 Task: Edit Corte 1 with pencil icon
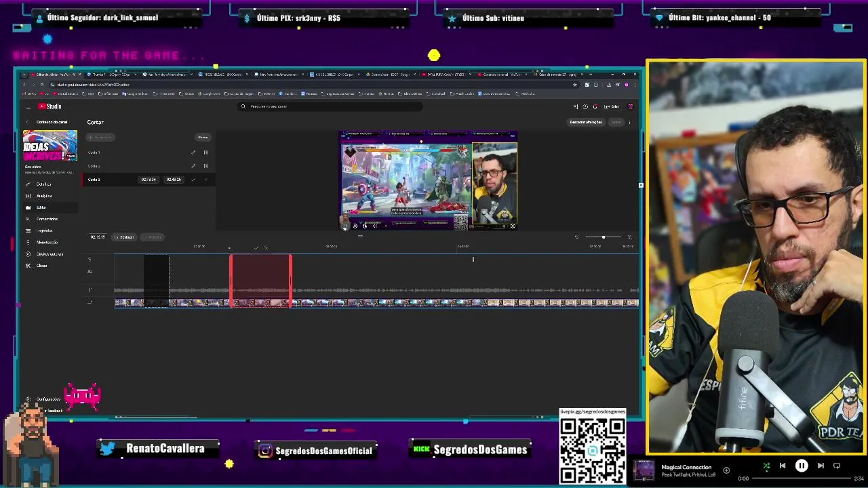click(193, 152)
